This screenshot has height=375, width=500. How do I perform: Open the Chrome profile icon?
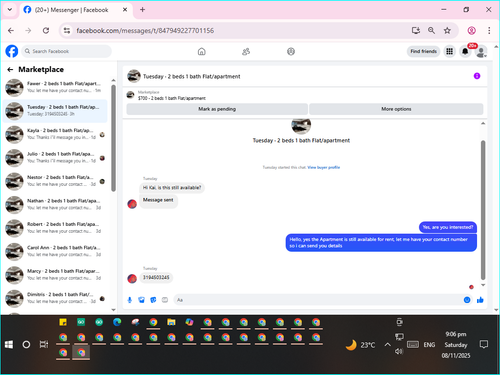(x=471, y=31)
